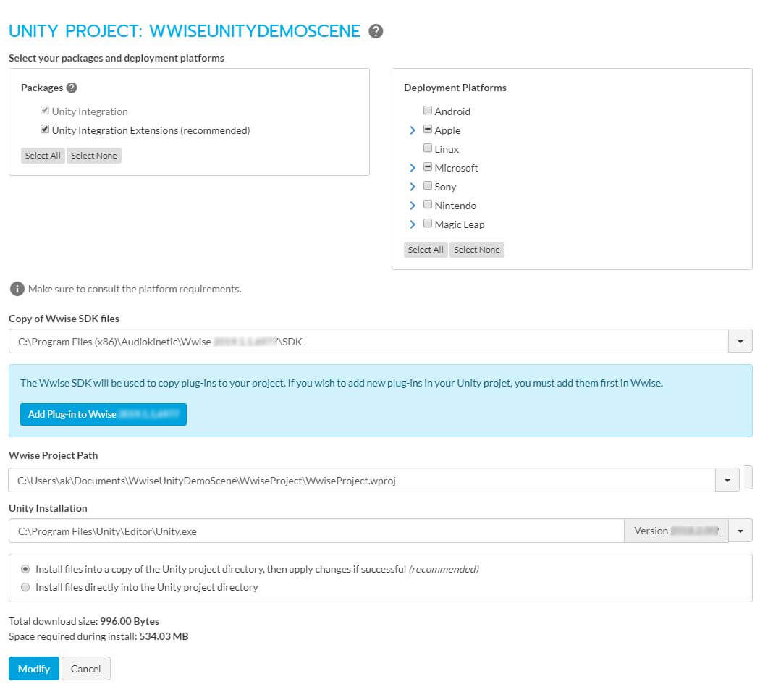Select install into a copy of Unity project
The image size is (760, 700).
25,569
